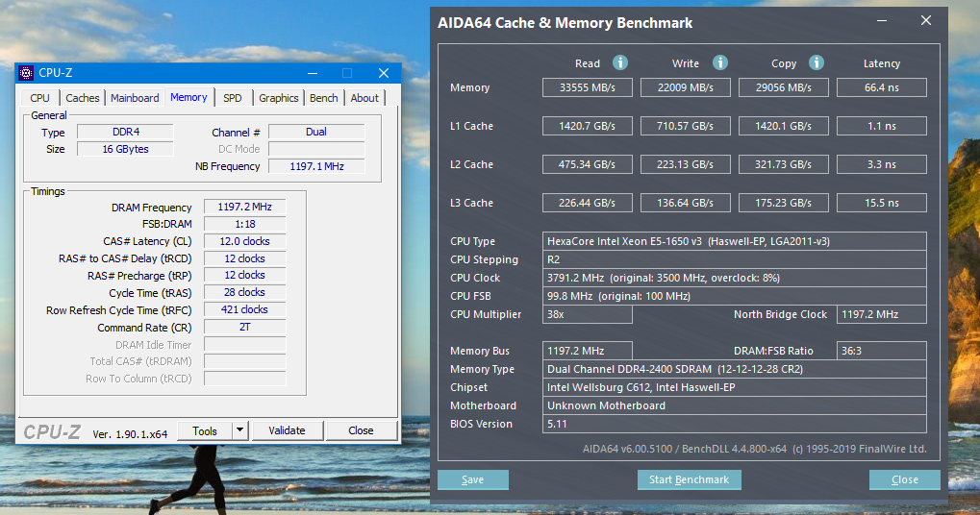980x515 pixels.
Task: Click the CPU Type field in AIDA64
Action: pos(735,241)
